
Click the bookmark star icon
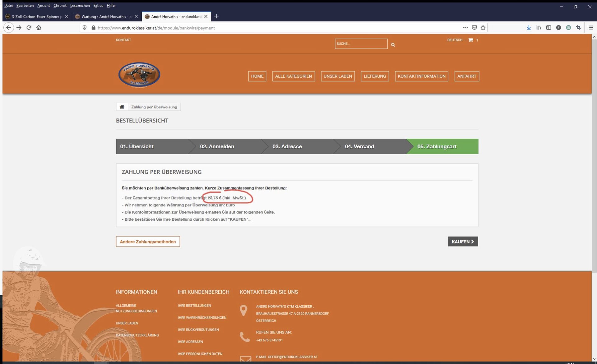[483, 28]
